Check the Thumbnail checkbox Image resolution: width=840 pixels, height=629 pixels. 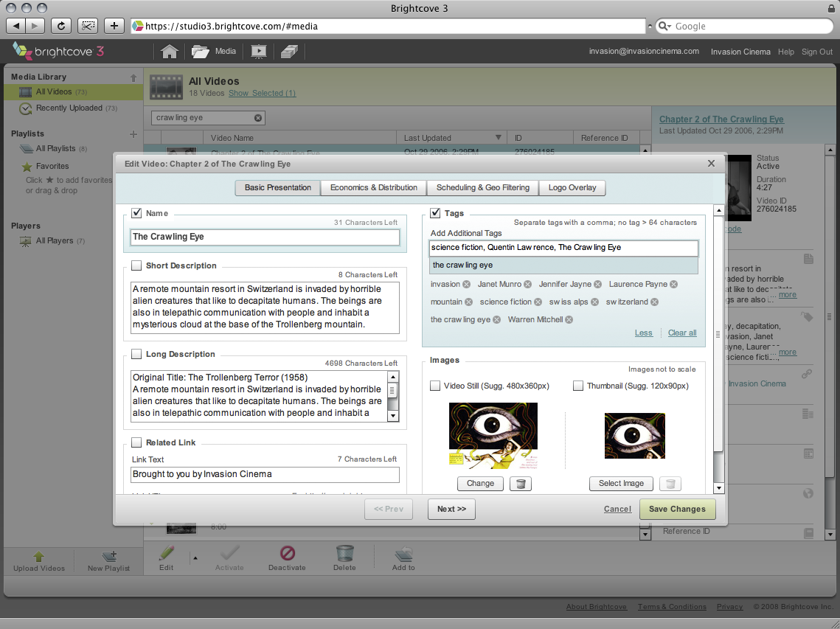578,386
